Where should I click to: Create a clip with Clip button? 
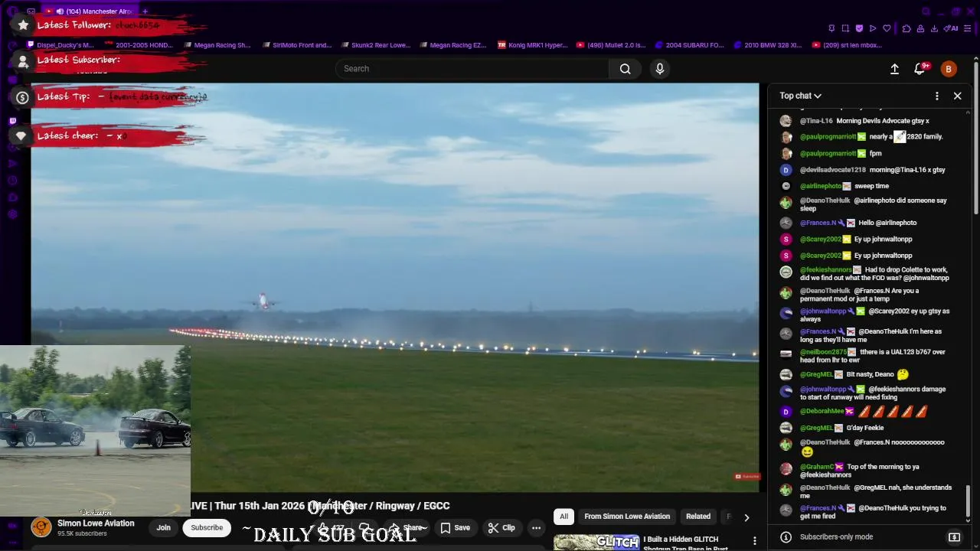501,528
